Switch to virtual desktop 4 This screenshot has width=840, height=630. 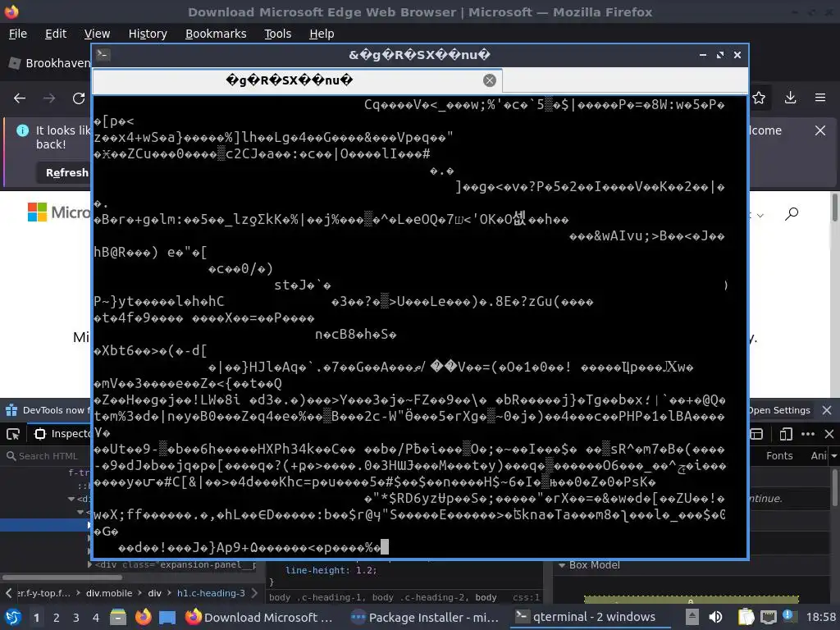[x=95, y=618]
